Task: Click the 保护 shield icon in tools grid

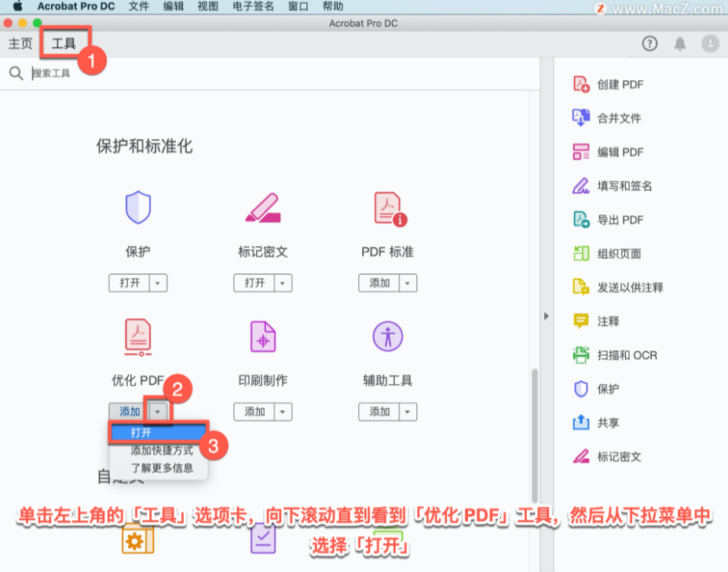Action: coord(137,207)
